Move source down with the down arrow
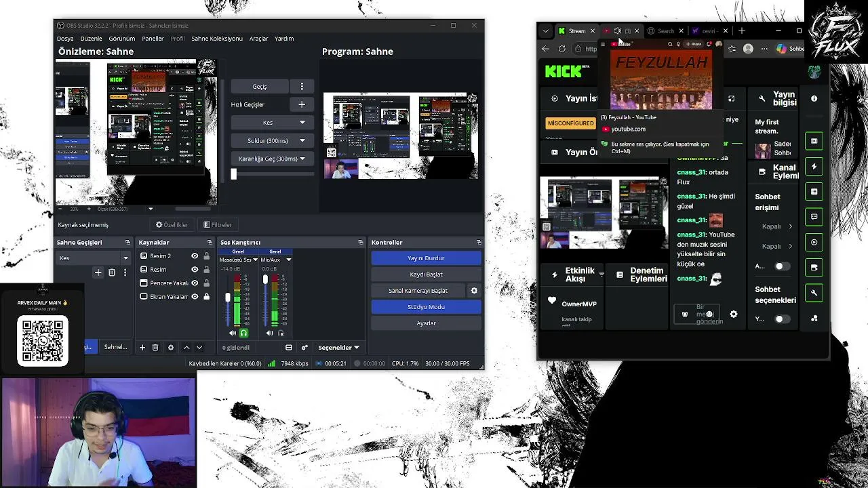The height and width of the screenshot is (488, 868). (199, 348)
